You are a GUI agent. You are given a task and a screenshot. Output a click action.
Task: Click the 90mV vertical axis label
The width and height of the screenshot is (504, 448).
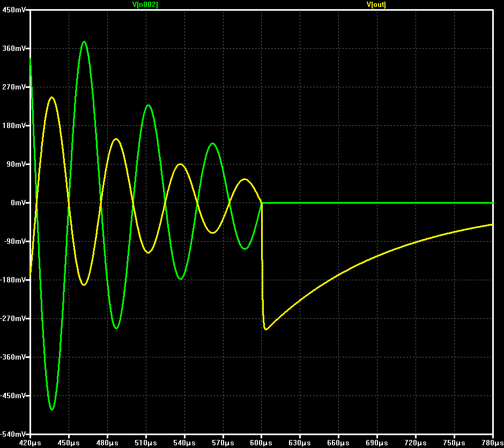click(x=16, y=164)
